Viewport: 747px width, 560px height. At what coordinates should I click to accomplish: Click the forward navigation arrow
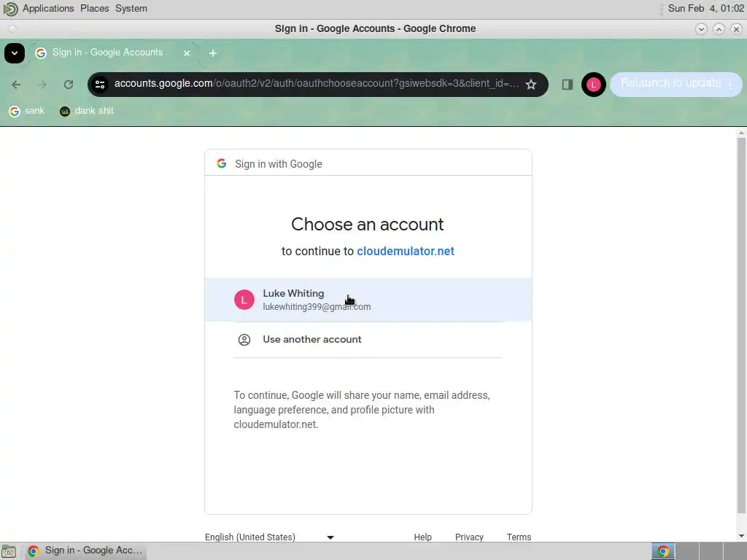click(42, 85)
